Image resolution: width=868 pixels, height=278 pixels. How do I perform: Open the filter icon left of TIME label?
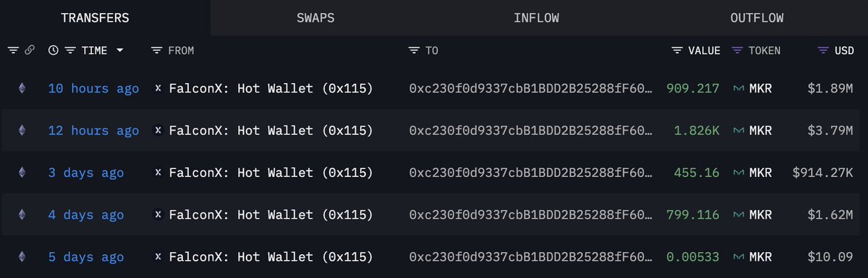click(70, 51)
